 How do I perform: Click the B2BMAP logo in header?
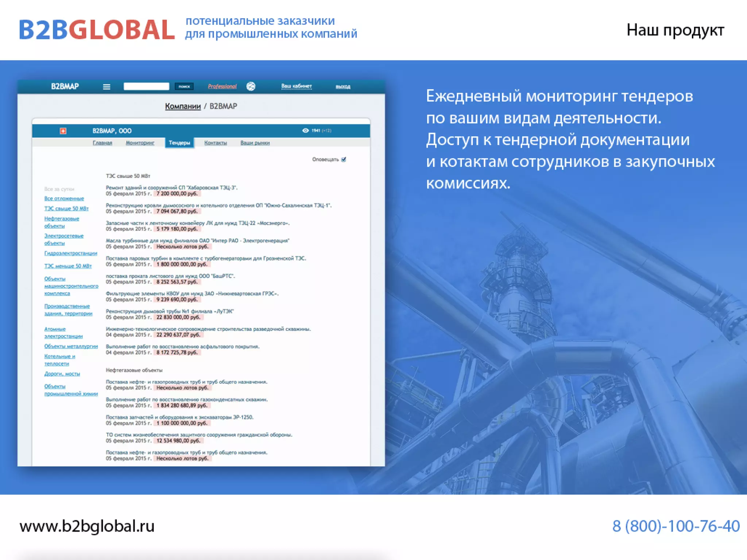coord(65,86)
